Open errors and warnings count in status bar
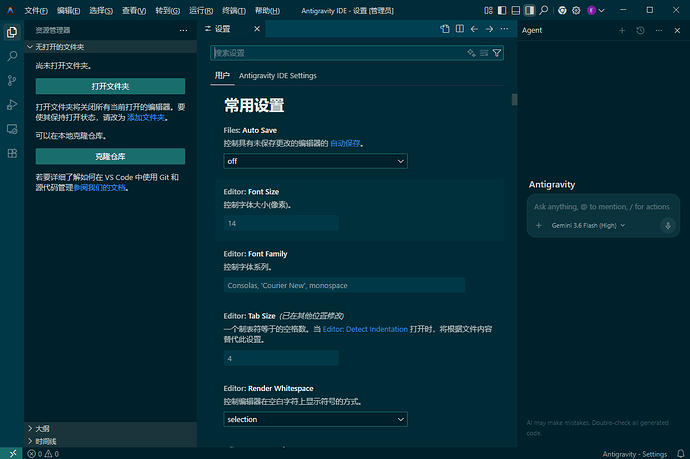690x459 pixels. point(43,454)
